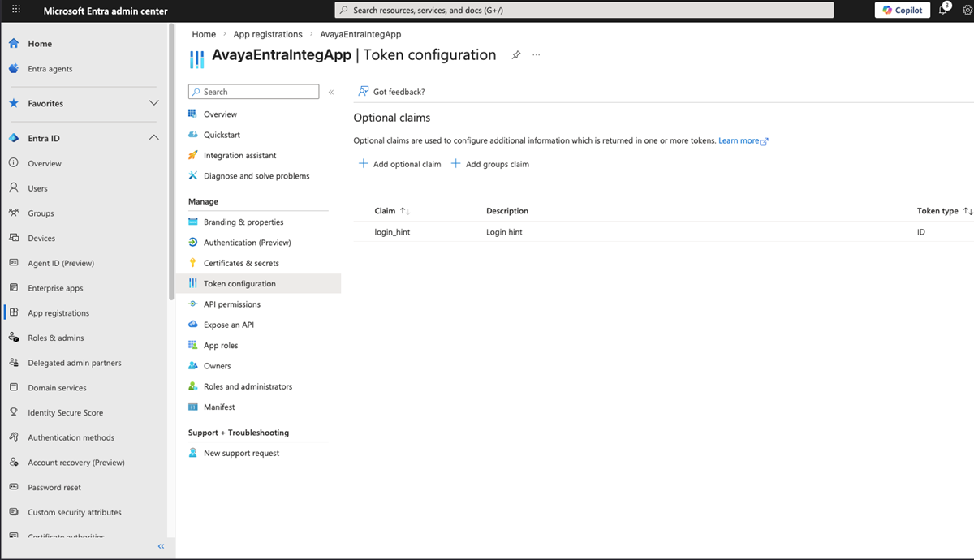Screen dimensions: 974x560
Task: Open Authentication (Preview)
Action: pyautogui.click(x=247, y=243)
